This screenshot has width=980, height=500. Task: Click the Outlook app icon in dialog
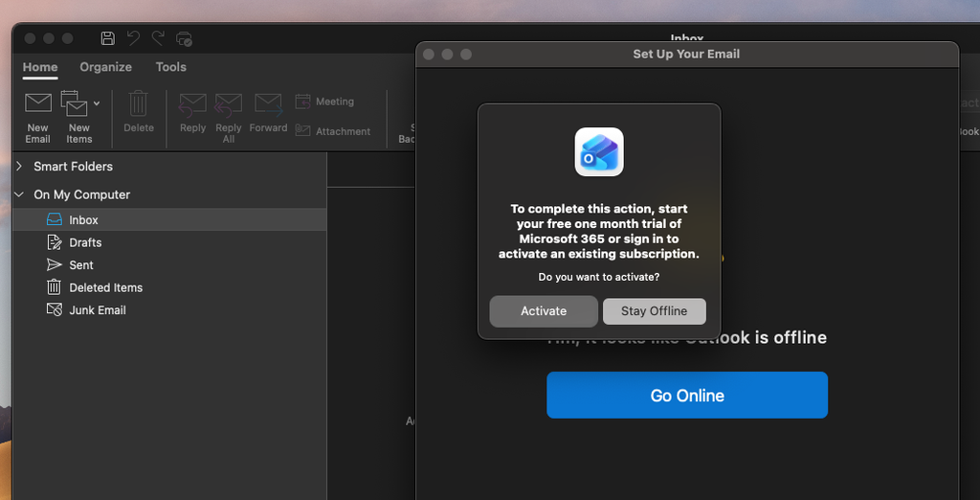click(599, 152)
